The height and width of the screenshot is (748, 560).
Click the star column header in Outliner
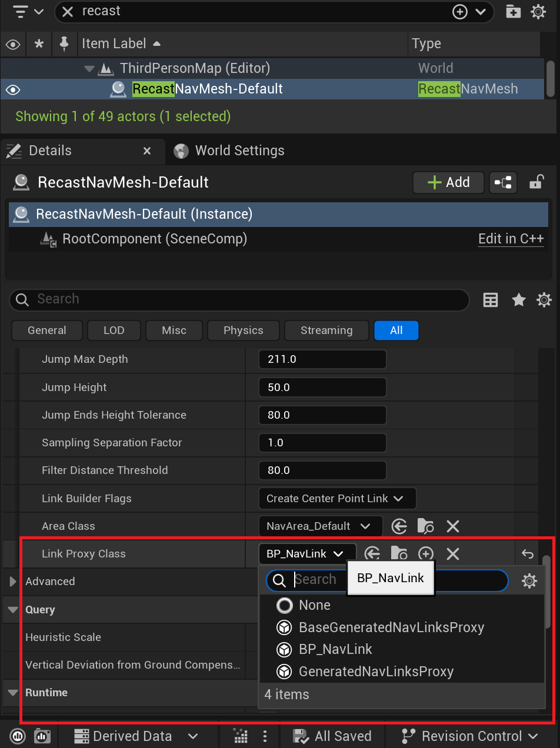pyautogui.click(x=39, y=44)
